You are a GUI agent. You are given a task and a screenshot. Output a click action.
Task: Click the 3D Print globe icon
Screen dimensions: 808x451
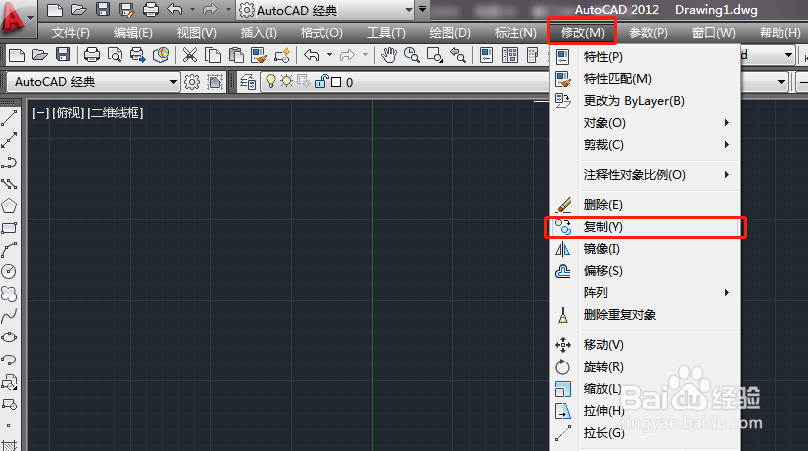[x=161, y=55]
